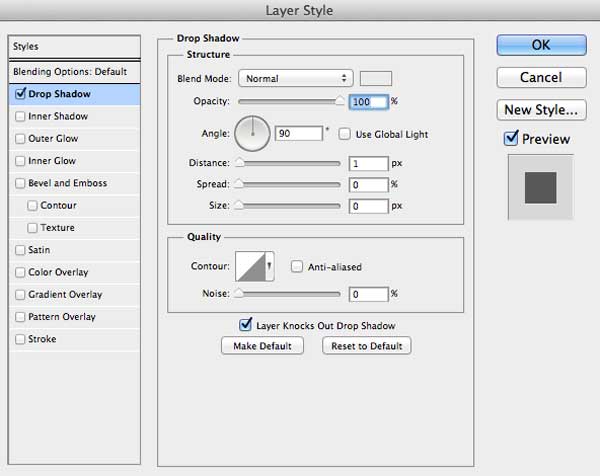The height and width of the screenshot is (476, 600).
Task: Click the style preview thumbnail square
Action: click(x=540, y=187)
